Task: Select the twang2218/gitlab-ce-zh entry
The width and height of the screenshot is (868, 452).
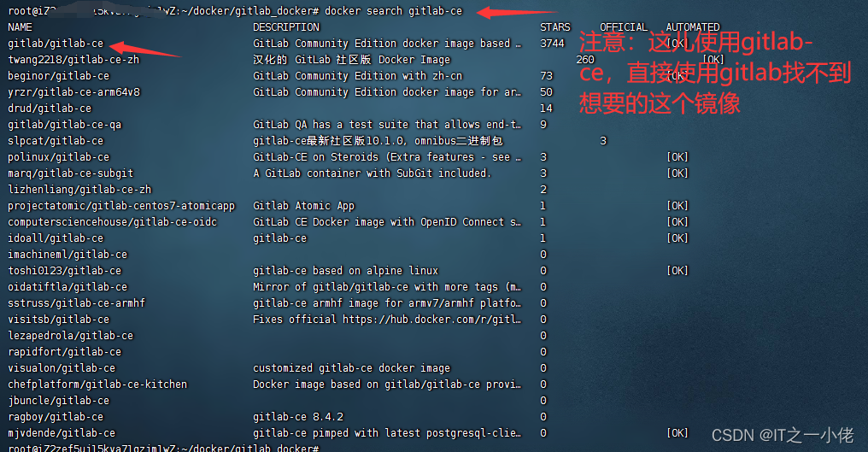Action: coord(73,59)
